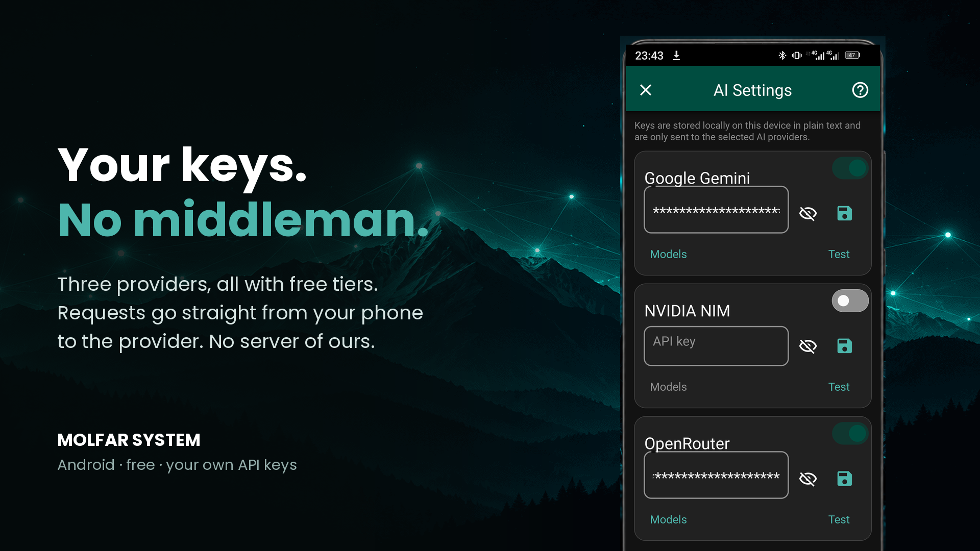The height and width of the screenshot is (551, 980).
Task: Click the OpenRouter key field
Action: 716,475
